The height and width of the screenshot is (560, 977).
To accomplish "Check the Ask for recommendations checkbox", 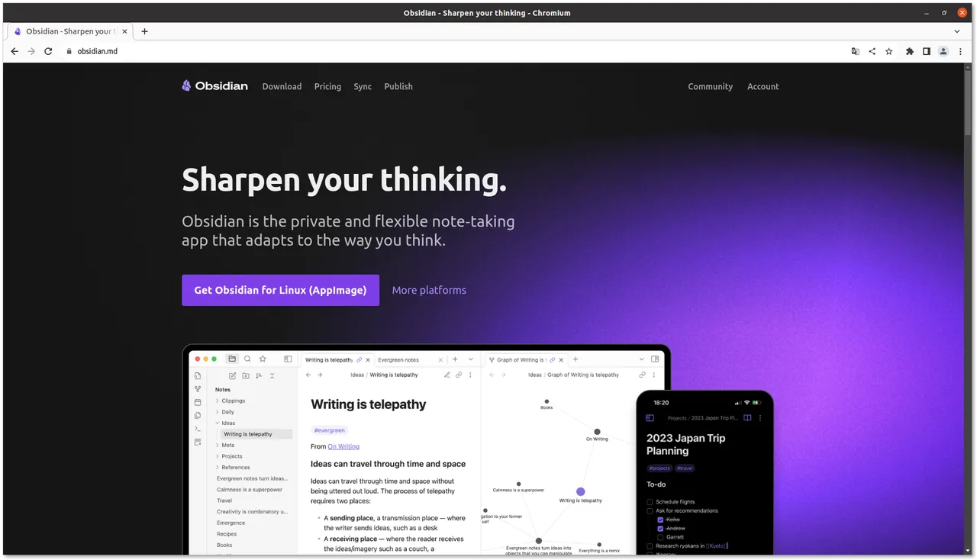I will 650,511.
